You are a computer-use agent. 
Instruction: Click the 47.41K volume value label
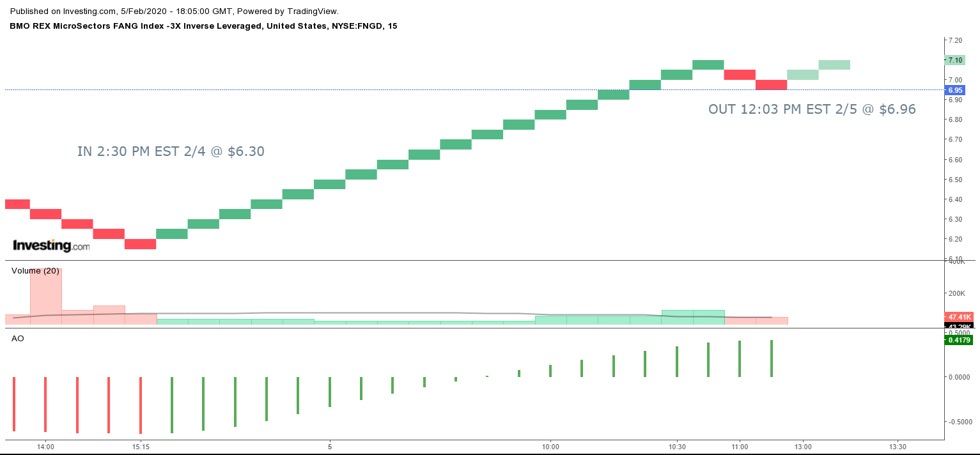coord(958,317)
